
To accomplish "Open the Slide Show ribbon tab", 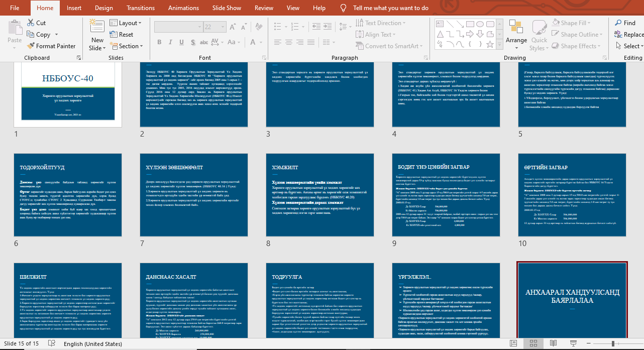I will click(x=226, y=8).
